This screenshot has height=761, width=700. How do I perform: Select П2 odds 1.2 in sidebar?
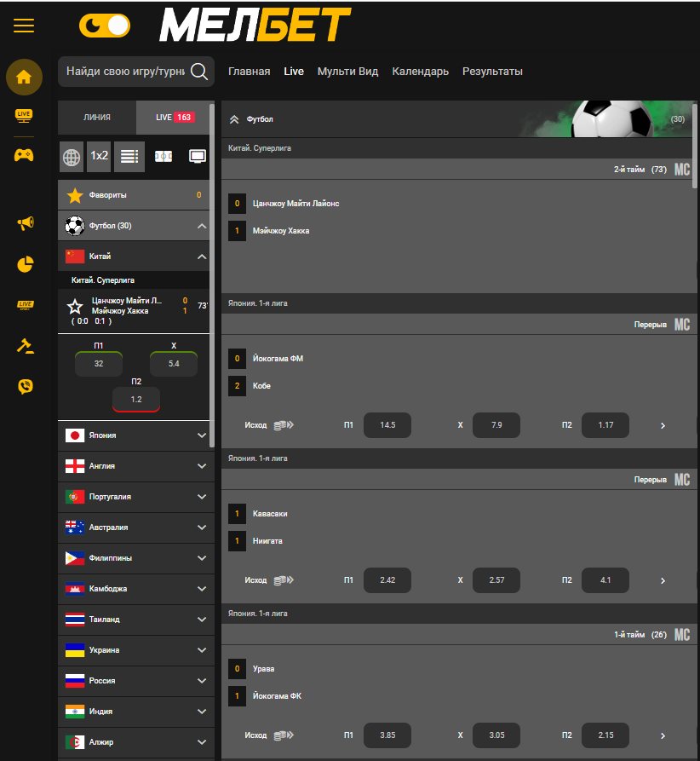pos(136,400)
